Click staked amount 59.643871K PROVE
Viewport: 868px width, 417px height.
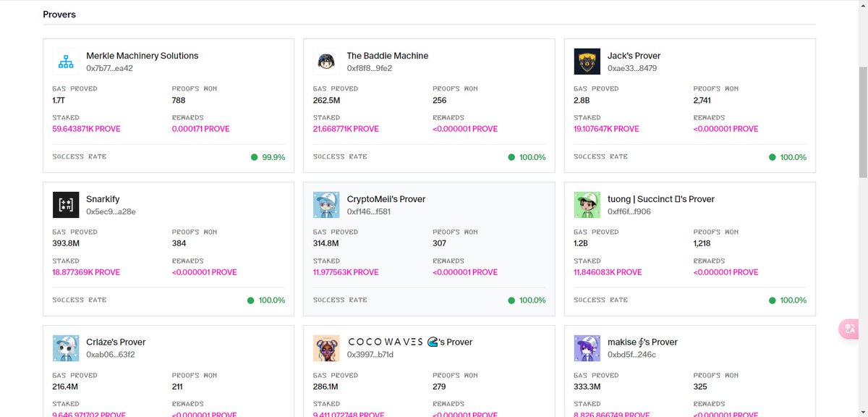[86, 129]
